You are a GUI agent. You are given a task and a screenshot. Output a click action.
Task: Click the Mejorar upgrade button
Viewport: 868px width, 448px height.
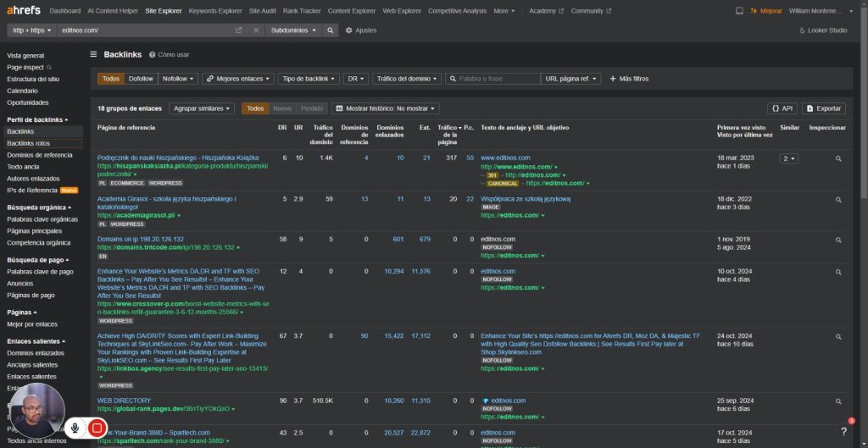click(766, 10)
